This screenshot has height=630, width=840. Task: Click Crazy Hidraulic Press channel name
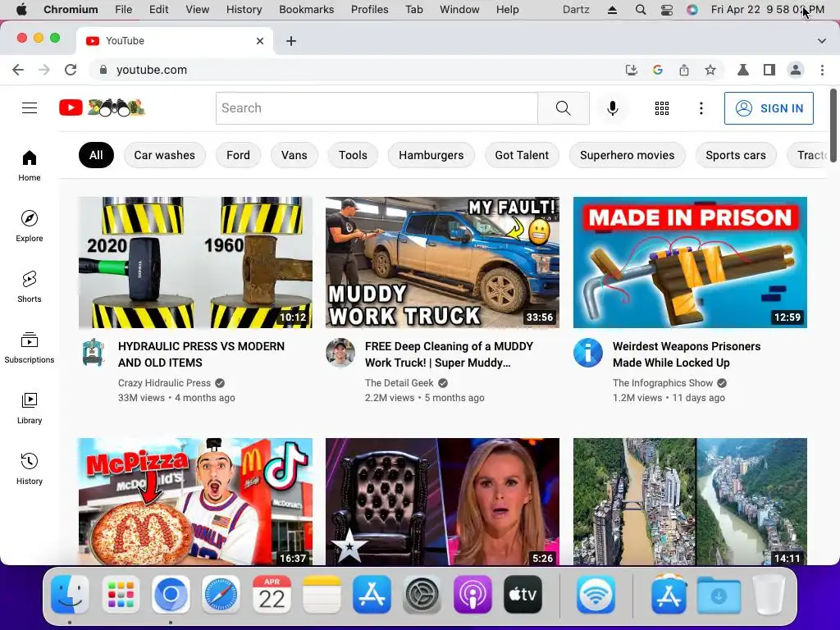click(x=164, y=383)
